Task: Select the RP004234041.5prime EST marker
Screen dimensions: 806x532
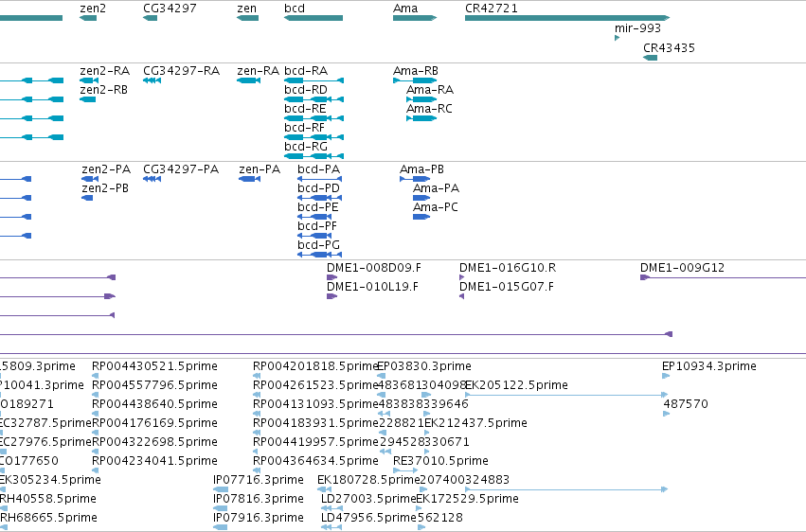Action: 95,470
